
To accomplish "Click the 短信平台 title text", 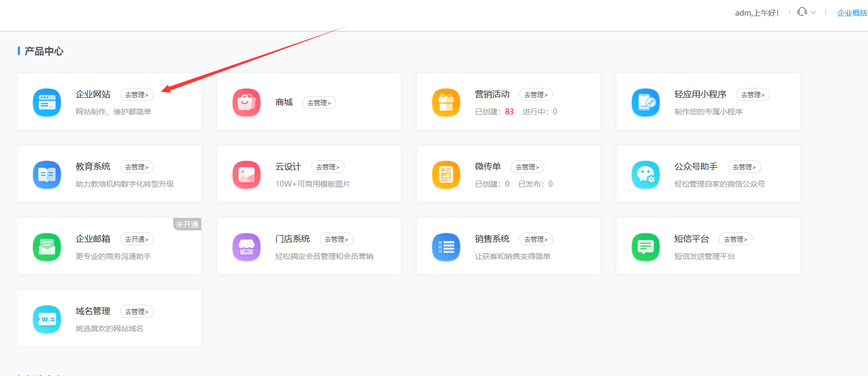I will (x=692, y=239).
